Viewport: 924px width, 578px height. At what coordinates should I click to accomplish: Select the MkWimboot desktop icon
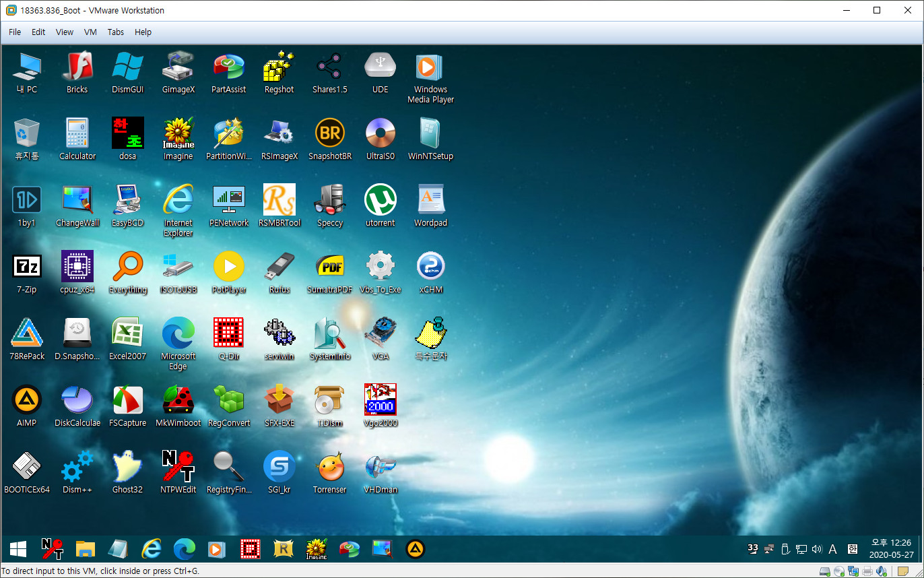pos(178,406)
